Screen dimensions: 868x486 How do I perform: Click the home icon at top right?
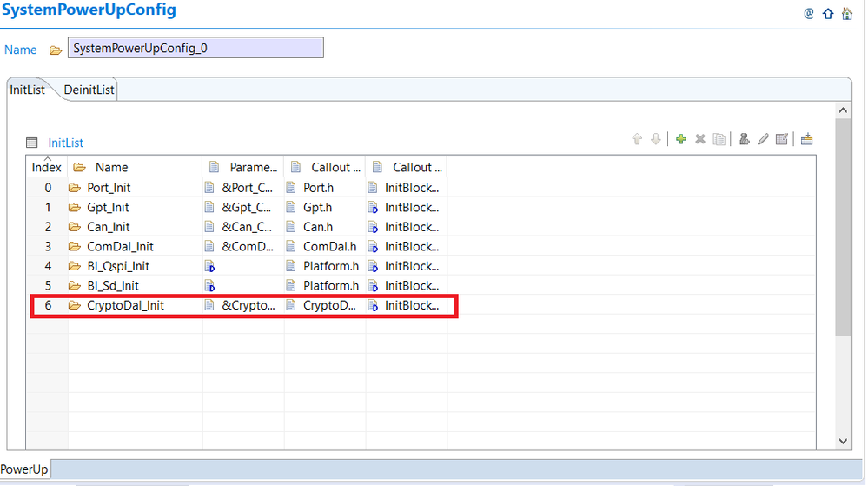click(847, 13)
